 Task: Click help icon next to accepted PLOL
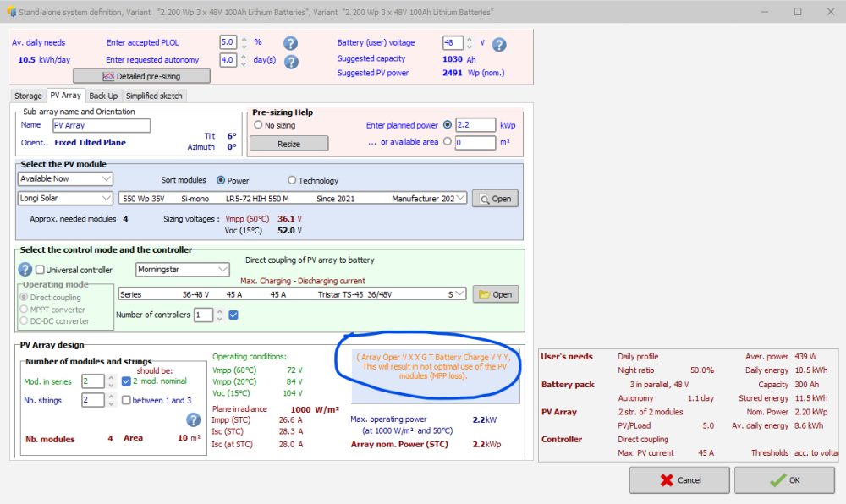[290, 43]
